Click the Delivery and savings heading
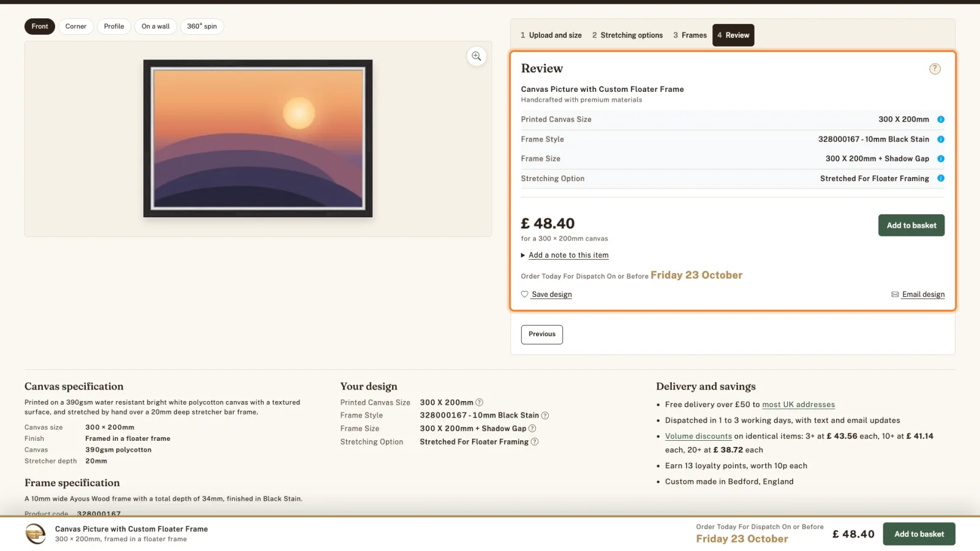The width and height of the screenshot is (980, 551). pos(706,386)
